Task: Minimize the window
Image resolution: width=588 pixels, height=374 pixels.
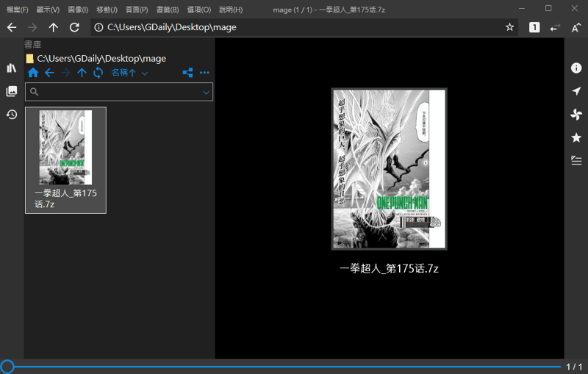Action: point(522,8)
